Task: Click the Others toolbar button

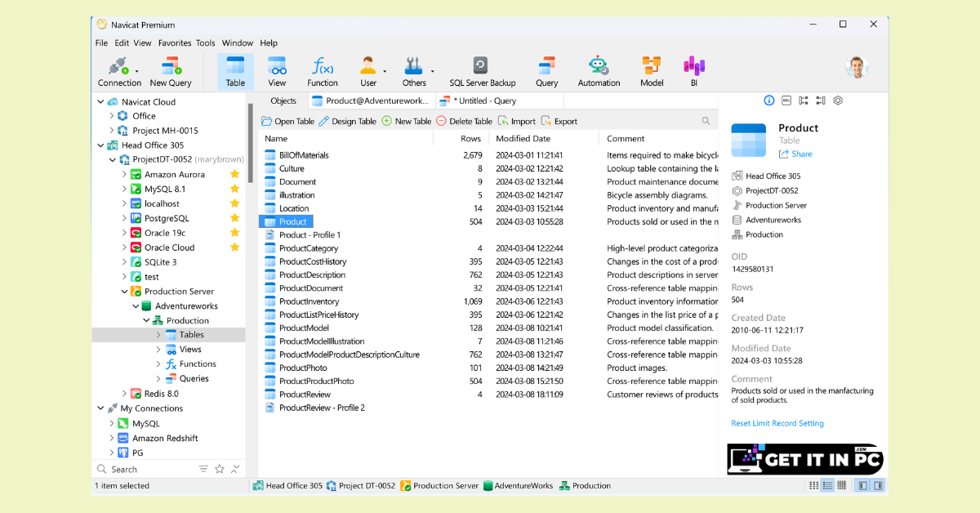Action: (x=414, y=72)
